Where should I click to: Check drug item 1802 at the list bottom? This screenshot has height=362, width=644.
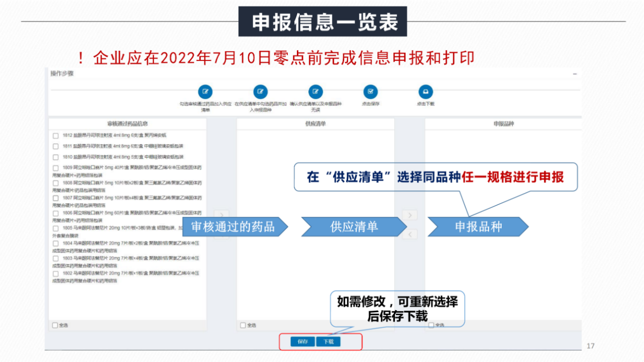(x=56, y=274)
